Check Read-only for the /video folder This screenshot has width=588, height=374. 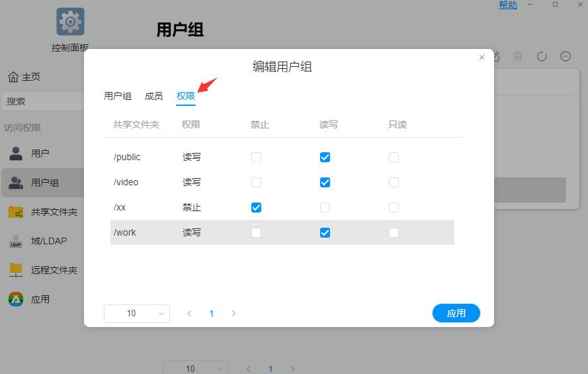[x=394, y=182]
